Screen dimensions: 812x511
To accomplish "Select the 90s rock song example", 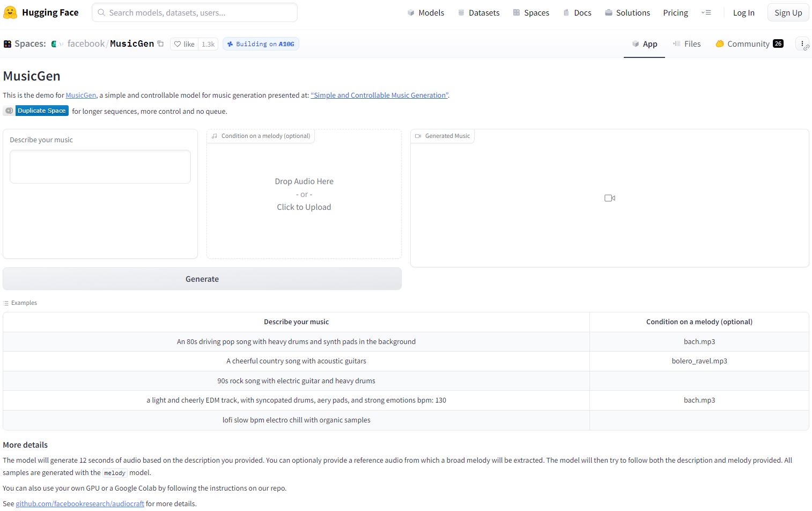I will click(x=296, y=381).
